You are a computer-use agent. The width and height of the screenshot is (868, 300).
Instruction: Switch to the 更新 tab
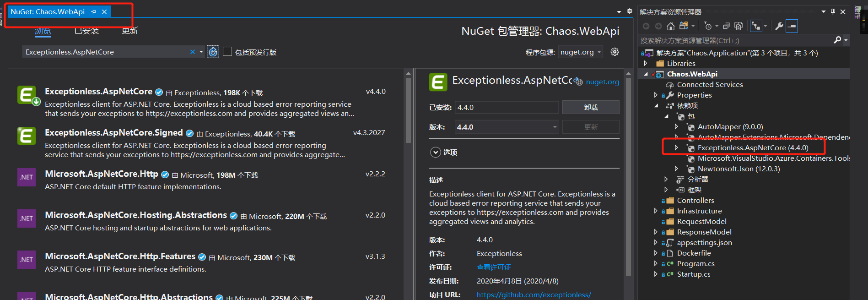click(130, 31)
